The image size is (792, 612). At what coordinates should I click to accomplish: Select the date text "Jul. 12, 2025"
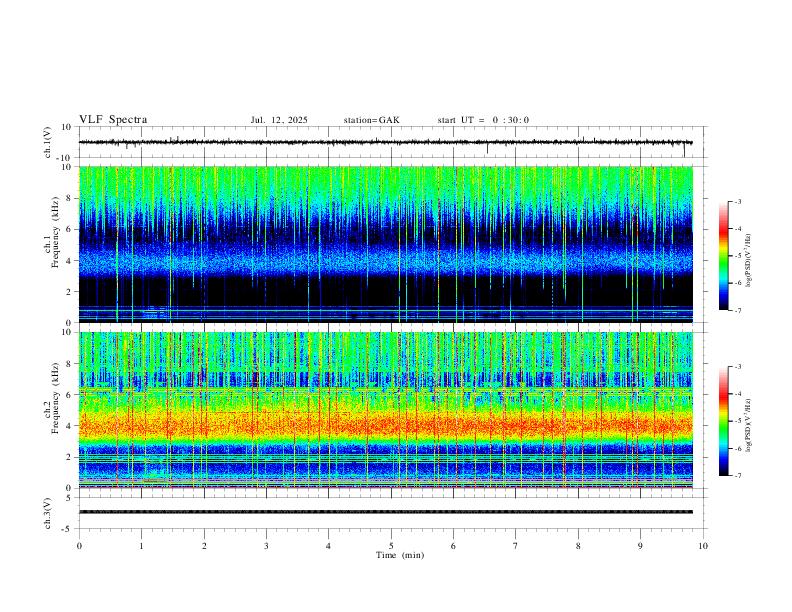point(279,120)
